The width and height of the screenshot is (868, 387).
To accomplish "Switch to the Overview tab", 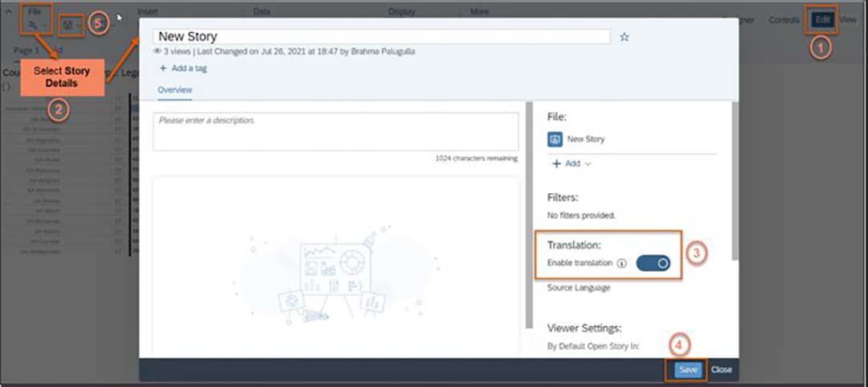I will click(175, 90).
